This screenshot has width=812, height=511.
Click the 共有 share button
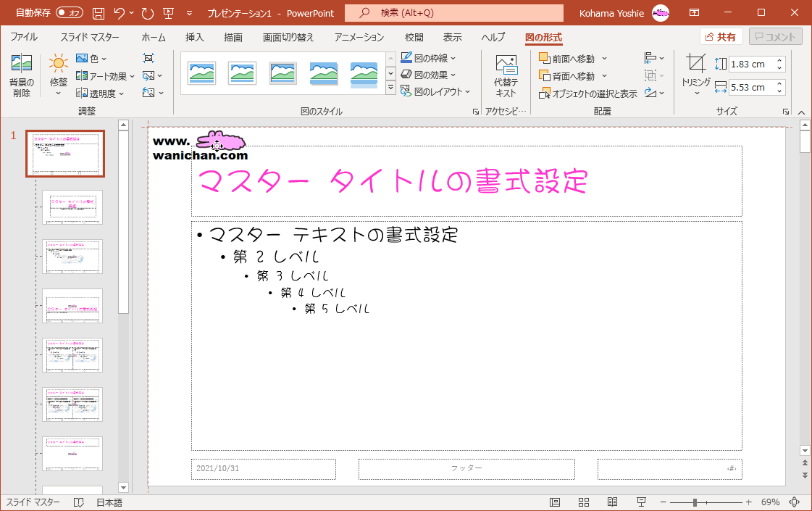pos(721,37)
